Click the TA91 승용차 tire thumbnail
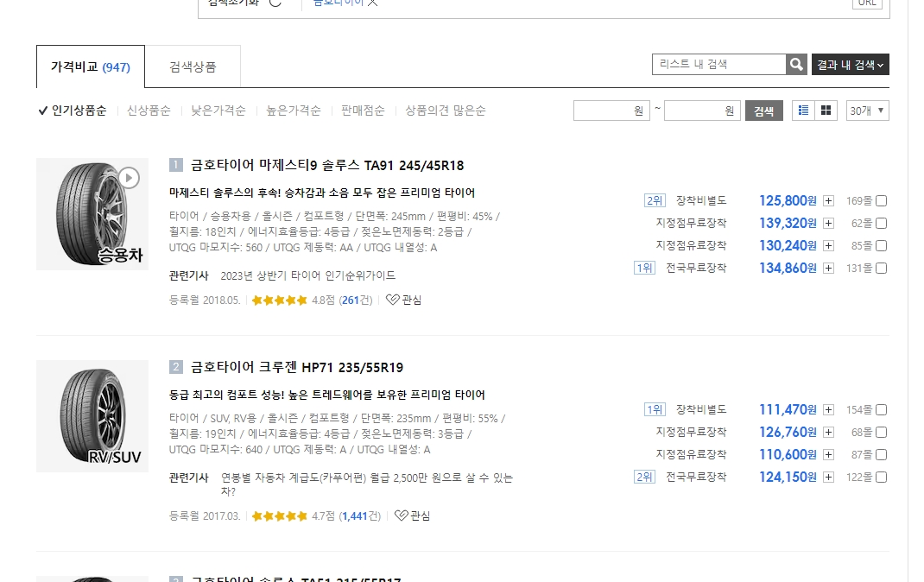924x582 pixels. tap(92, 214)
